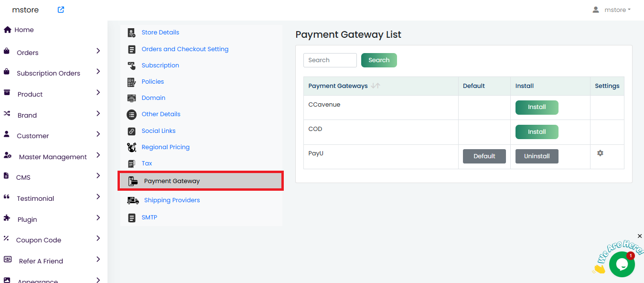Dismiss the We Are Here chat popup
The image size is (644, 283).
coord(640,236)
